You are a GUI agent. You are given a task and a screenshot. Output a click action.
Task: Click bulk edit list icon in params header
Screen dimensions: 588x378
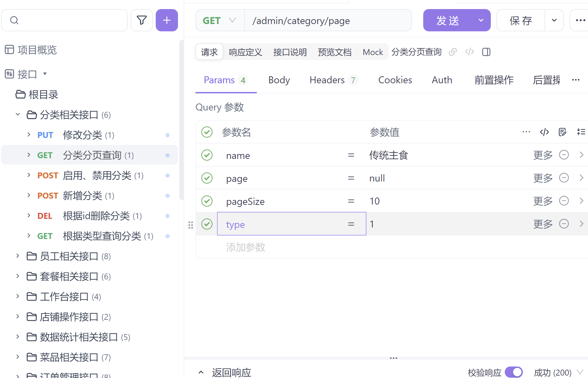coord(581,132)
